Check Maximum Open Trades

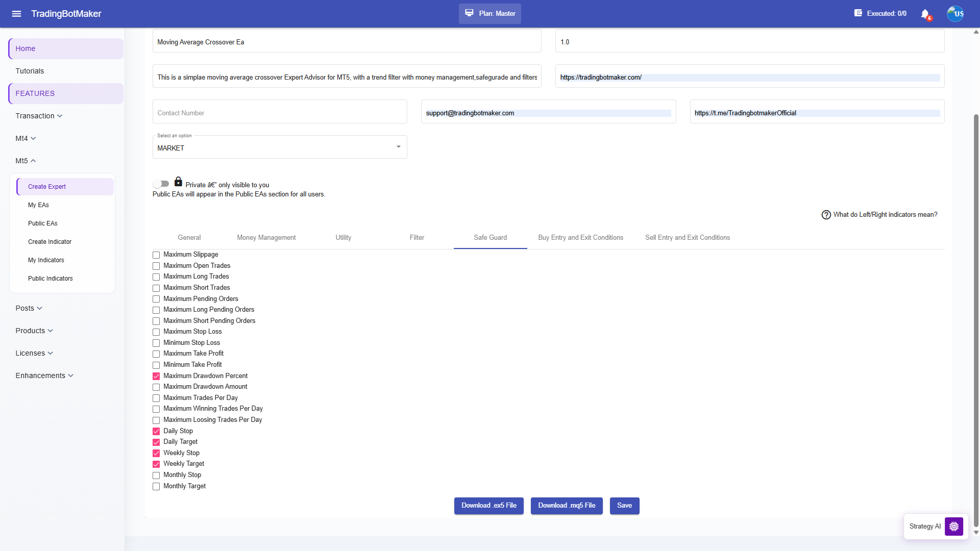point(156,266)
